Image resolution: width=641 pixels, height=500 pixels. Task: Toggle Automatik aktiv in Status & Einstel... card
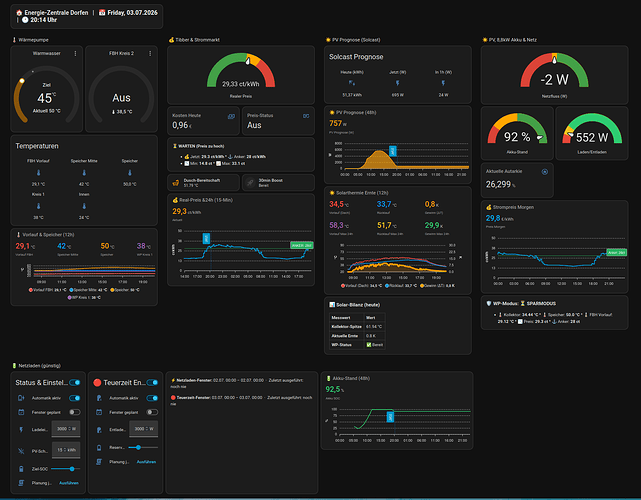coord(75,398)
